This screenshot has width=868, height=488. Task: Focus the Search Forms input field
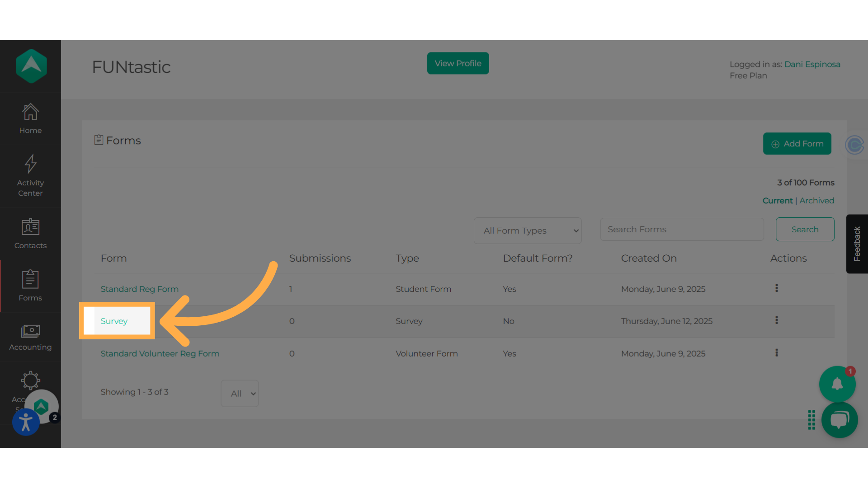[682, 229]
